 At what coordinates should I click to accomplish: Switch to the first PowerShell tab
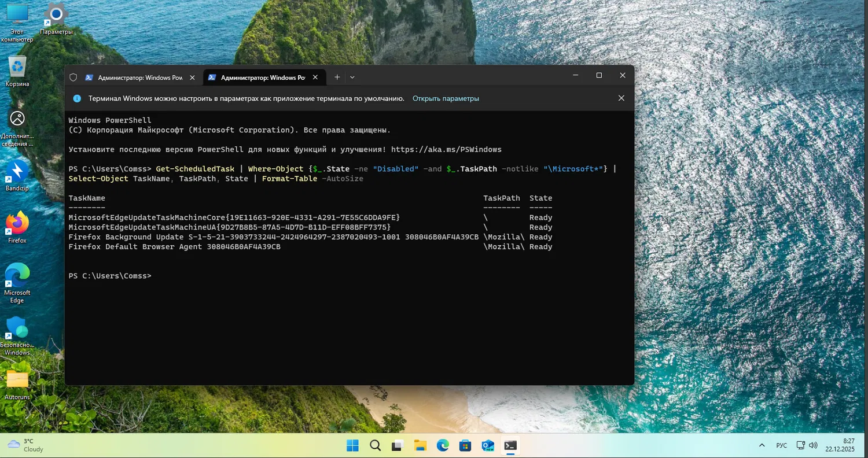133,77
